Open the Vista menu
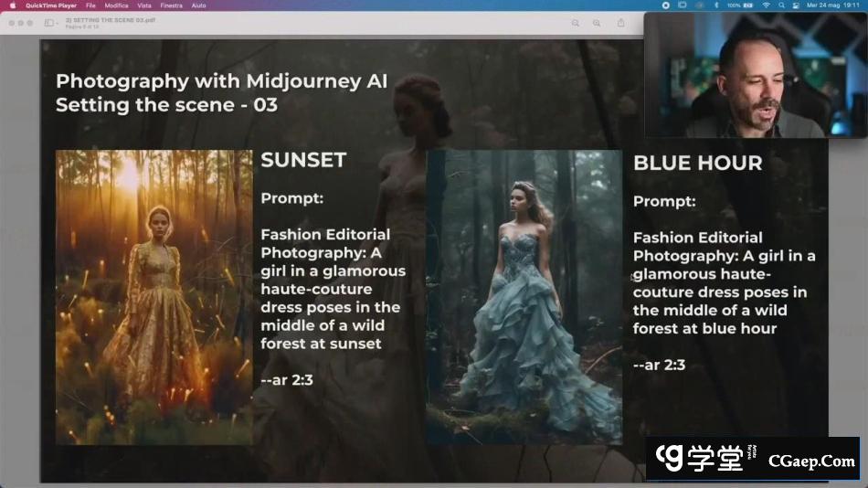 click(144, 5)
